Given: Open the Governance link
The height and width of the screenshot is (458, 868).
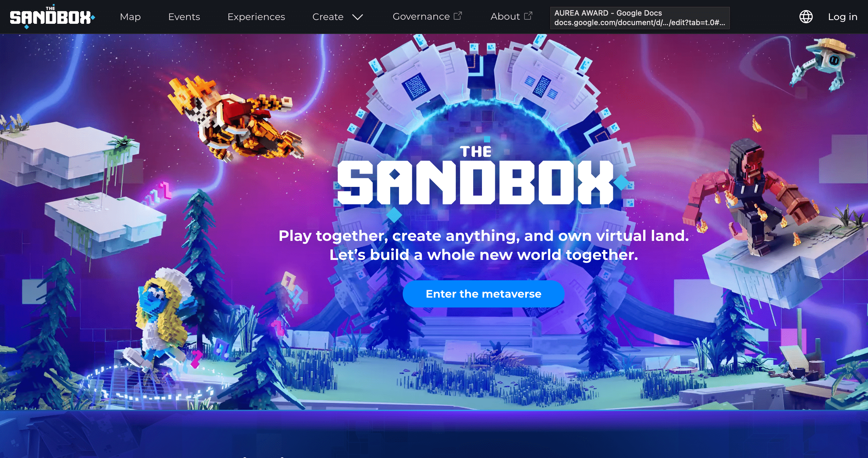Looking at the screenshot, I should [x=421, y=17].
